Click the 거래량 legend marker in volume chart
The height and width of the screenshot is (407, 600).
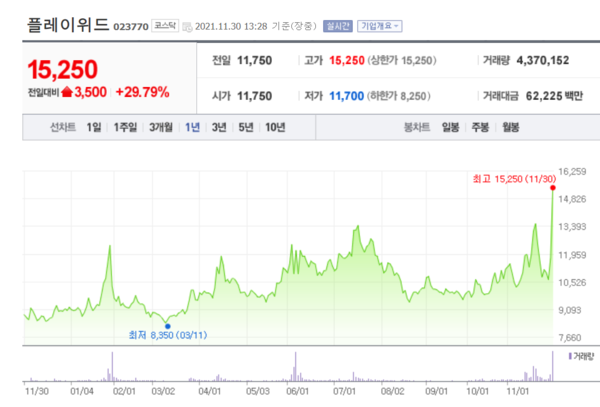(570, 357)
